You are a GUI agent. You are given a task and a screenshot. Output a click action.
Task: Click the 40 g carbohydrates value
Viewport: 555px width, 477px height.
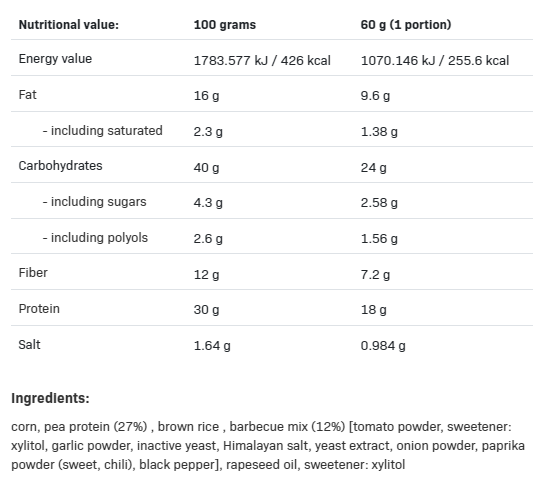[206, 167]
